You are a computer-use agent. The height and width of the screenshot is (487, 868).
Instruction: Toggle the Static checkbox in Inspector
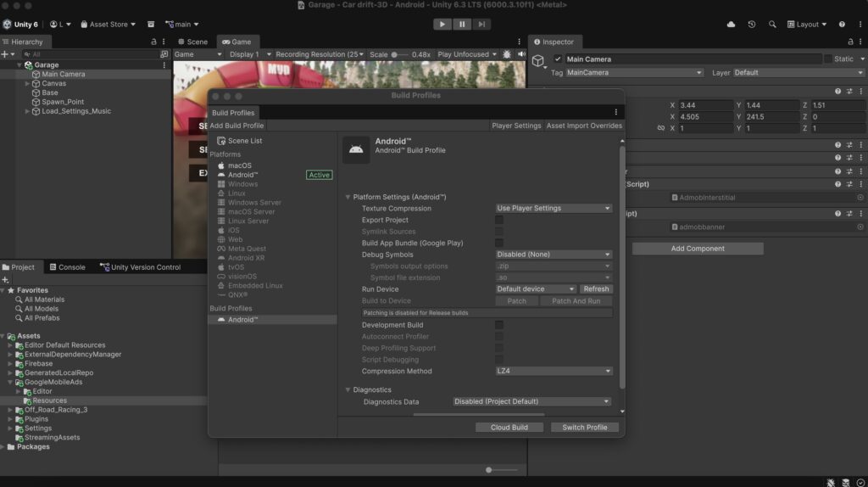(x=828, y=59)
